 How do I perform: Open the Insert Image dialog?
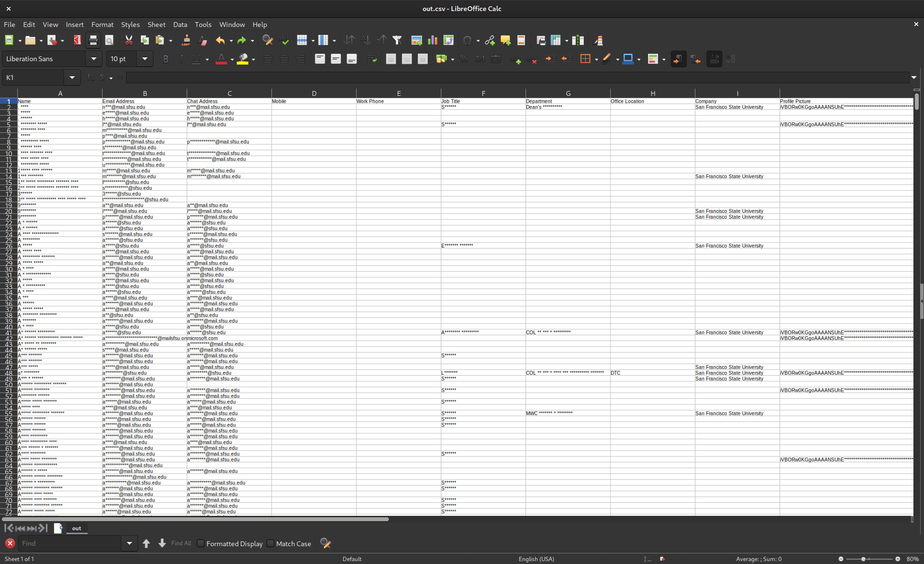click(417, 40)
